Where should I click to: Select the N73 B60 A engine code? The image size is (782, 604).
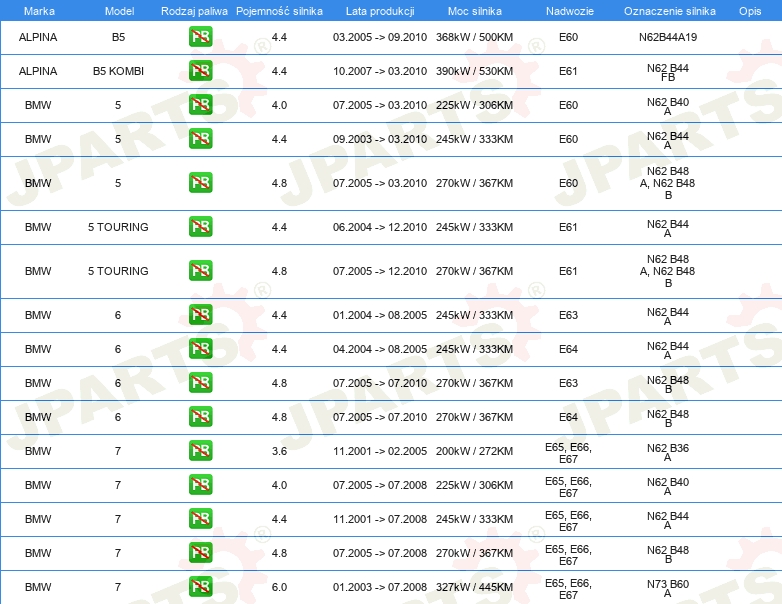point(668,588)
